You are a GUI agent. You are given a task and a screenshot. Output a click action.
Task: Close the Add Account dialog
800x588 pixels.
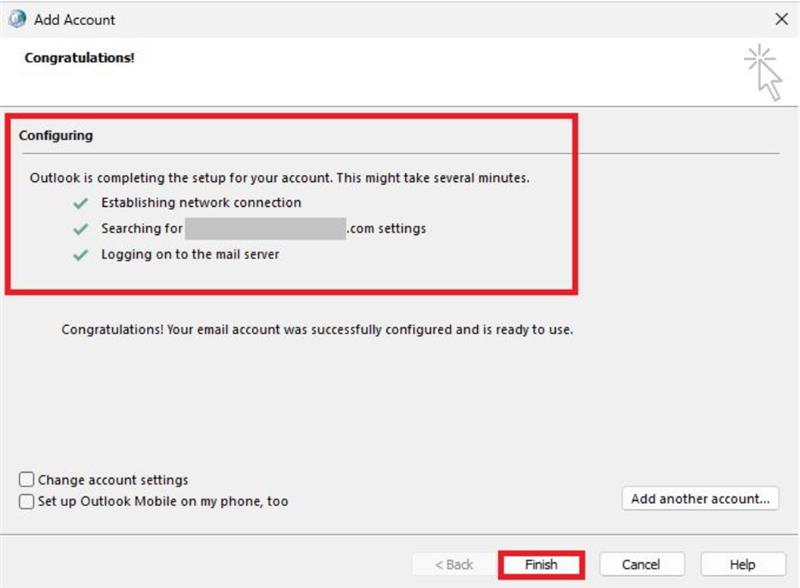point(784,19)
